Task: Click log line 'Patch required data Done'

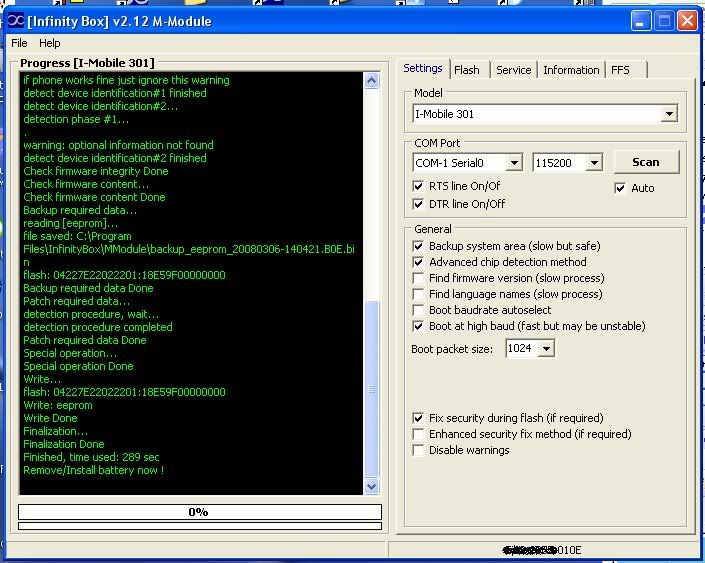Action: point(85,340)
